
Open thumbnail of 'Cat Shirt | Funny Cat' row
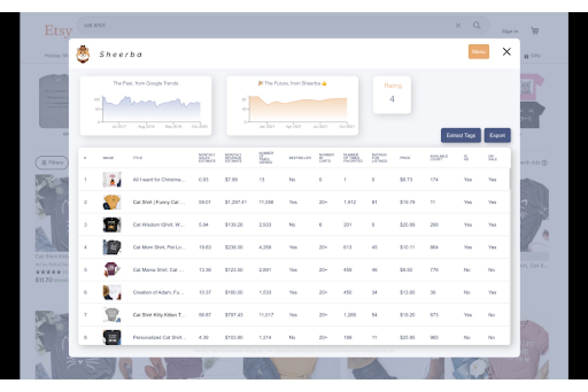click(x=112, y=202)
